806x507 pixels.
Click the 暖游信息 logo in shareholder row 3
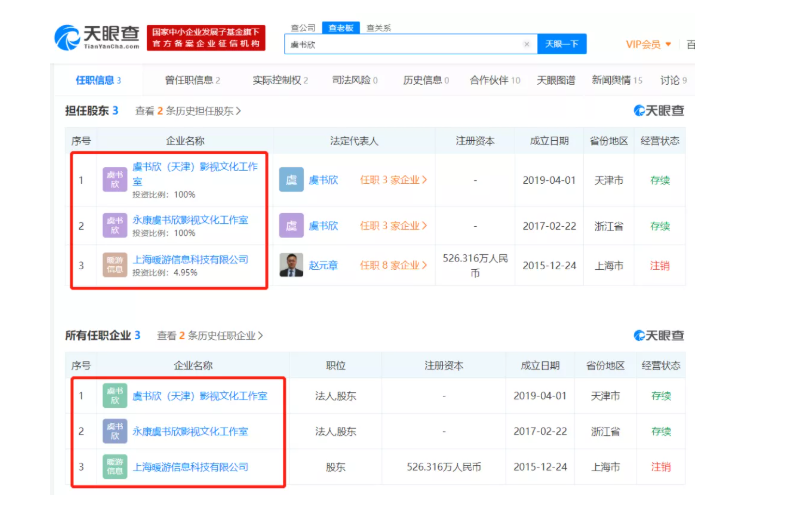115,265
